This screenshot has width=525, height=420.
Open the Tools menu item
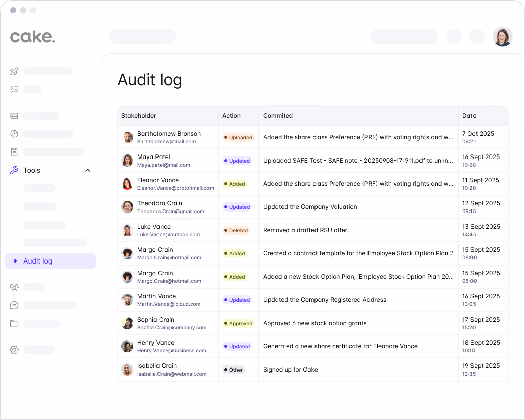[x=32, y=170]
